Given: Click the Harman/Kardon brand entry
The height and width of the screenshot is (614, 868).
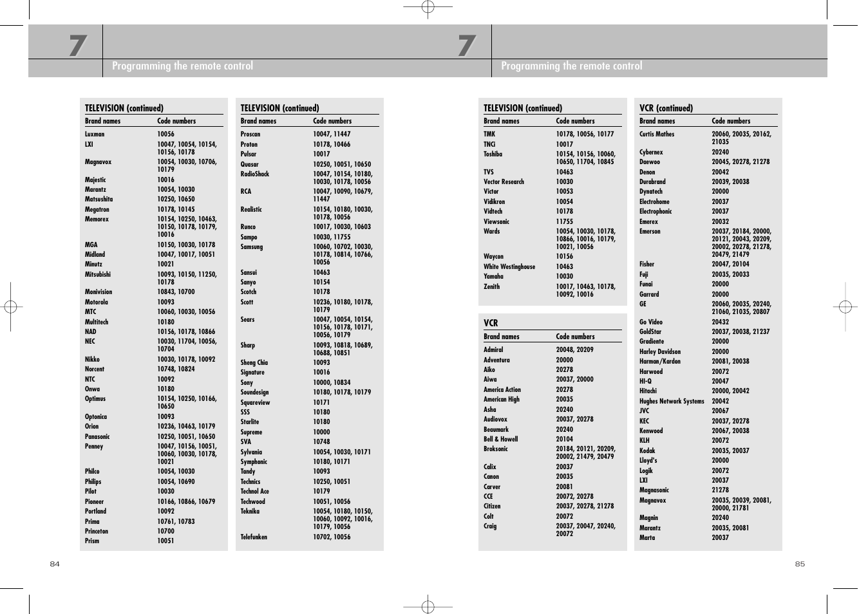Looking at the screenshot, I should coord(660,362).
